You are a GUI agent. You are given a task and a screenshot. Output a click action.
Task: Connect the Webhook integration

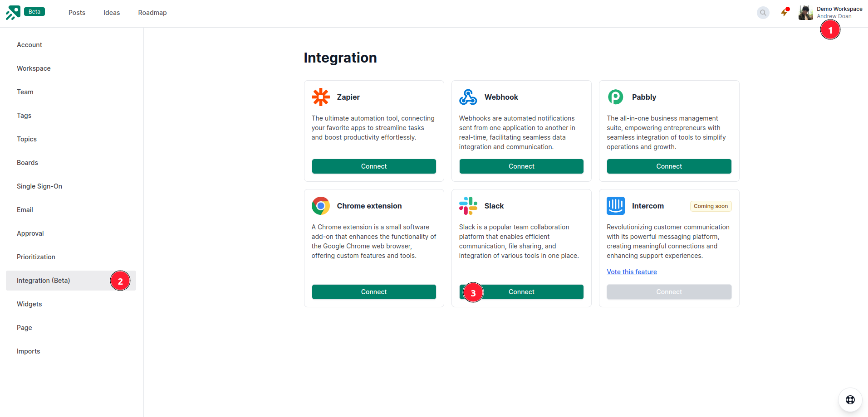(x=521, y=166)
